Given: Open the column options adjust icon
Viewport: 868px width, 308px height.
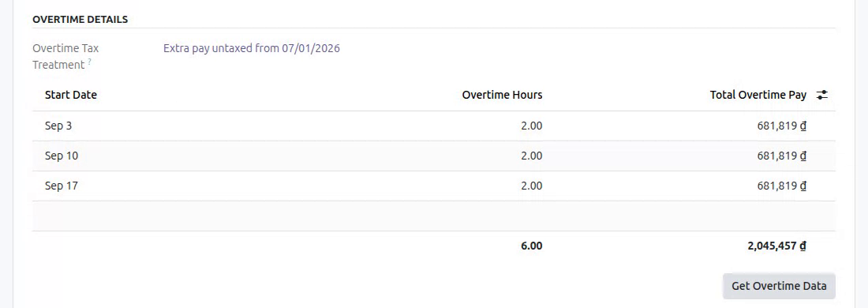Looking at the screenshot, I should 822,95.
